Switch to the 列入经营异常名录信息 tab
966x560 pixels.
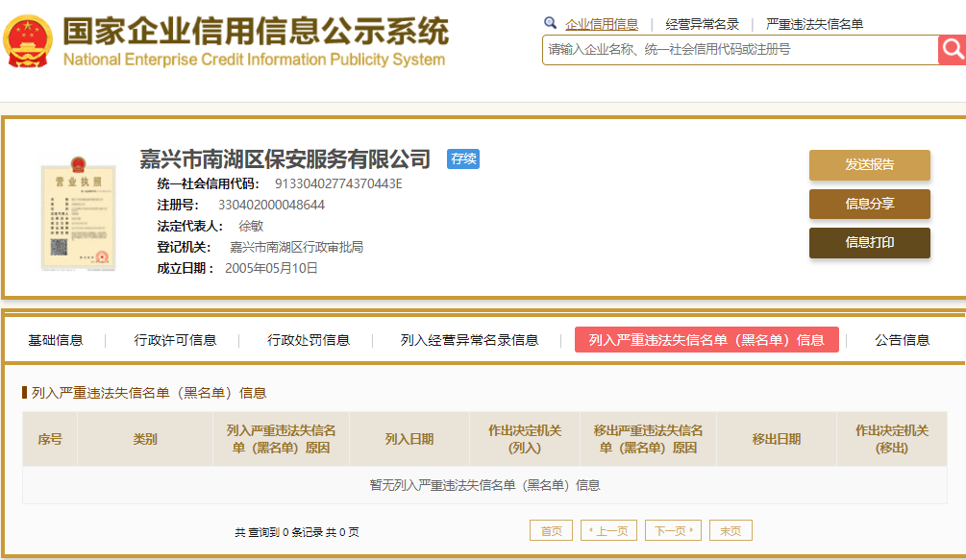point(469,340)
